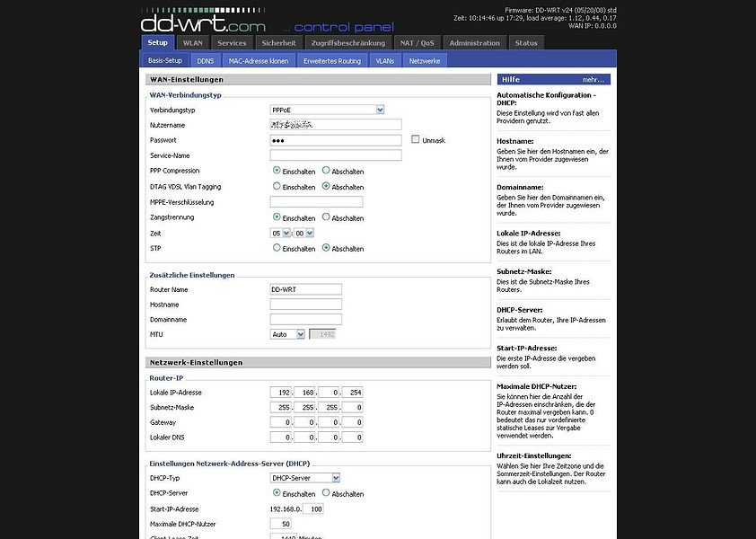This screenshot has width=756, height=539.
Task: Click the Router Name input field
Action: click(305, 289)
